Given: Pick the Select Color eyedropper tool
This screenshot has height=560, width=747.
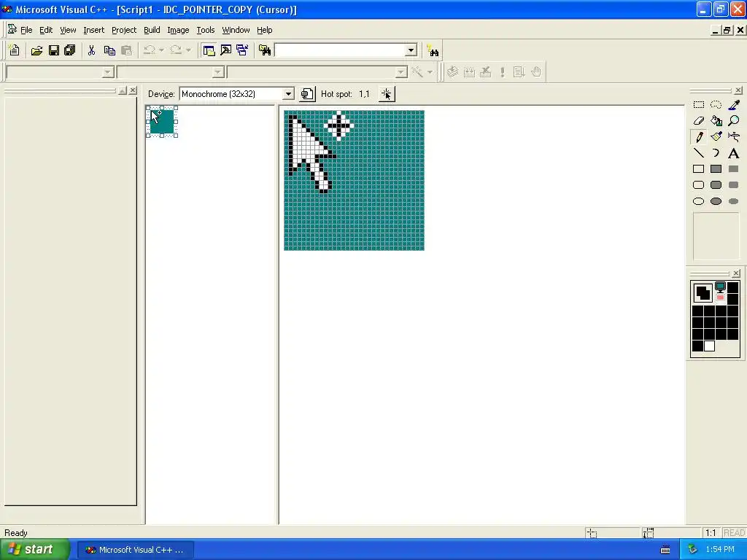Looking at the screenshot, I should (734, 105).
